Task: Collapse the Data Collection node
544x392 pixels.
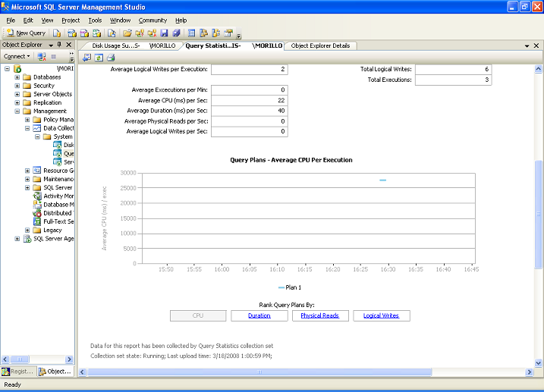Action: (x=27, y=128)
